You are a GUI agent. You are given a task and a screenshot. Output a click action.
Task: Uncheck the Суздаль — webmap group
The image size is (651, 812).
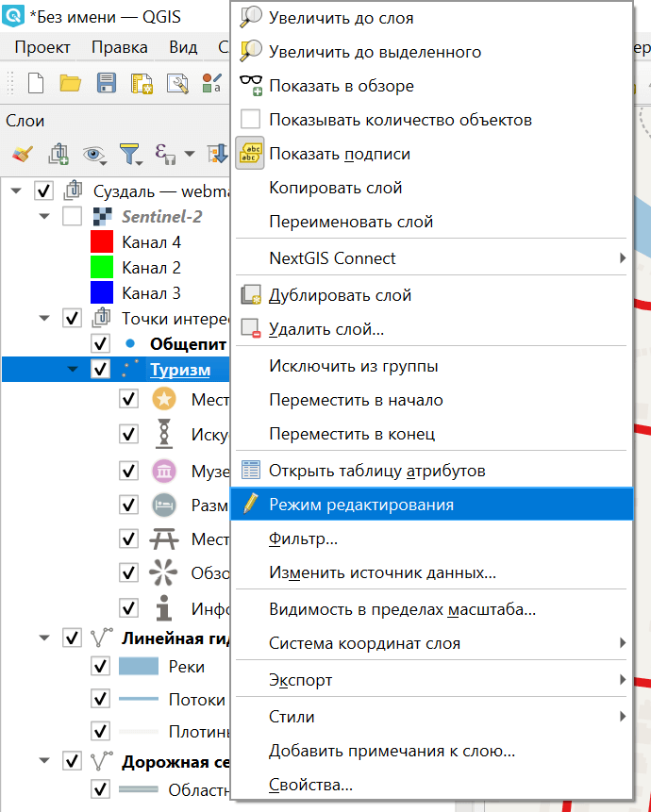(43, 191)
